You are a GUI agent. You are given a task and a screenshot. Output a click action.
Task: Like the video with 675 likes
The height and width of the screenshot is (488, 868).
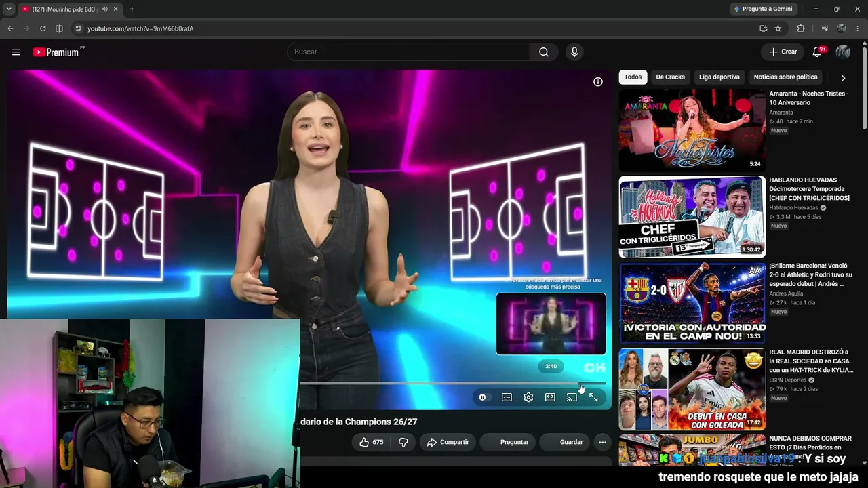click(372, 442)
